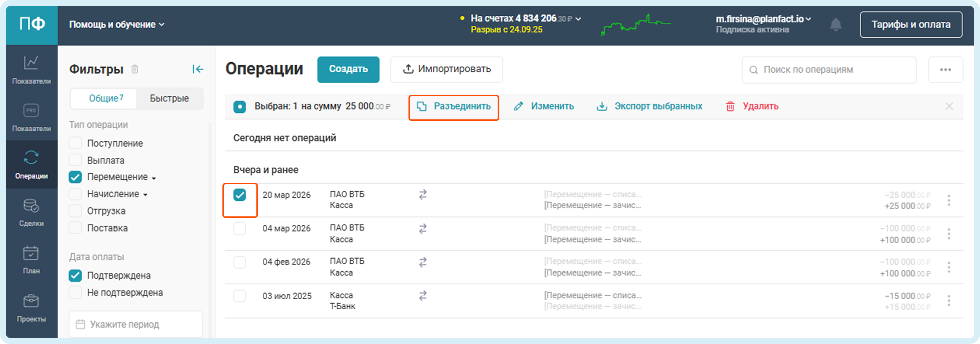Click the Разъединить action button
This screenshot has height=344, width=980.
pos(453,107)
